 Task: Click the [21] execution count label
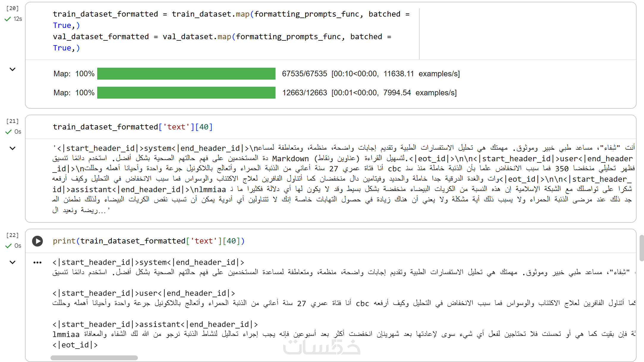pos(12,121)
